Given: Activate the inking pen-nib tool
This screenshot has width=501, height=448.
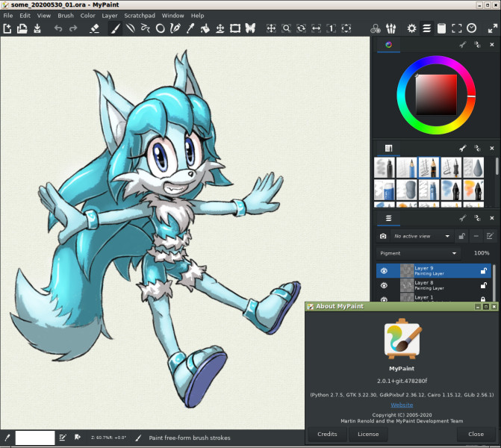Looking at the screenshot, I should 175,28.
